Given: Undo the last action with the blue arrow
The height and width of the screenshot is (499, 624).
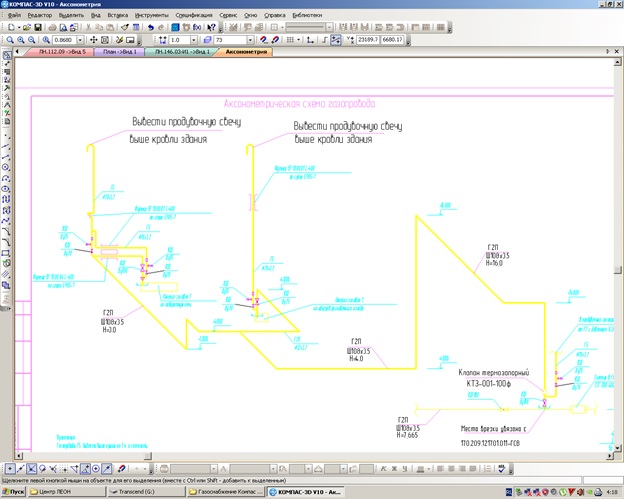Looking at the screenshot, I should [150, 27].
